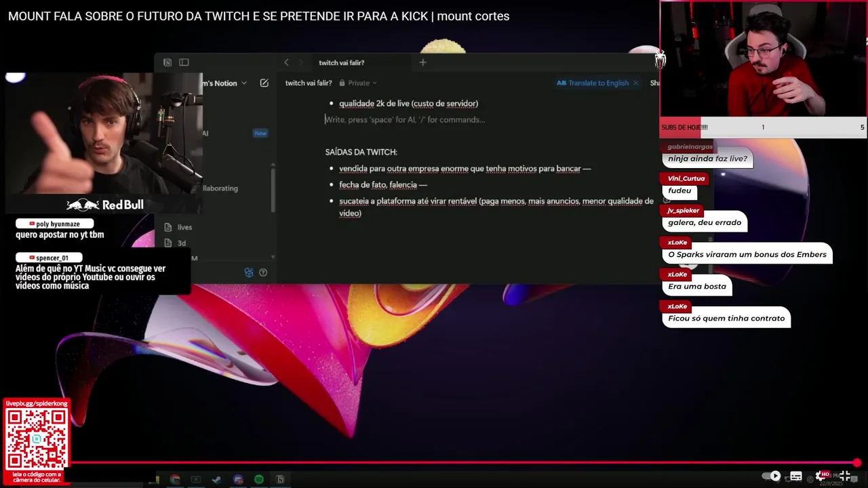
Task: Click chat message 'Era uma bosta'
Action: click(x=697, y=286)
